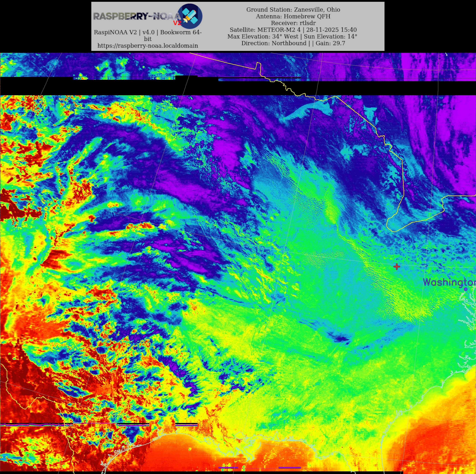Click the Ground Station: Zanesville, Ohio text
476x474 pixels.
tap(293, 10)
